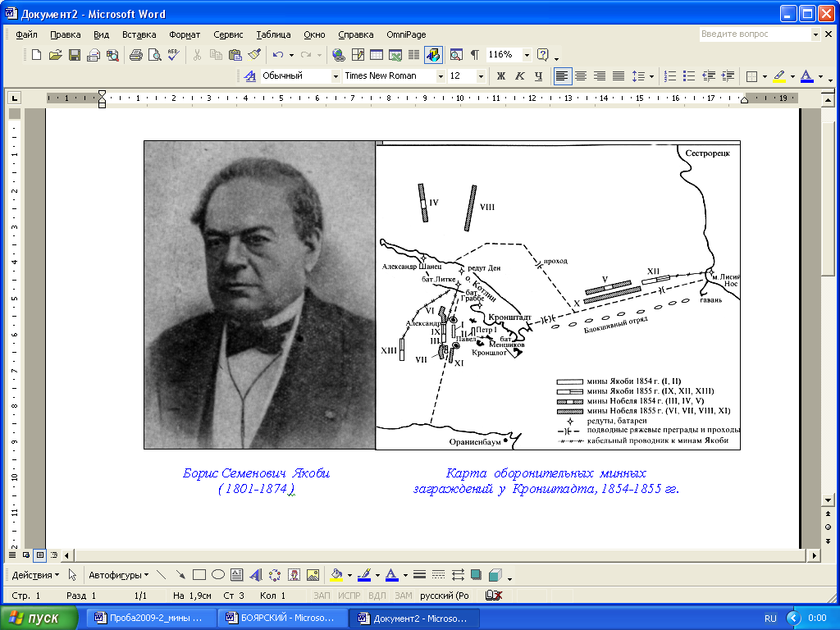Run spelling and grammar check
The height and width of the screenshot is (630, 840).
click(173, 55)
